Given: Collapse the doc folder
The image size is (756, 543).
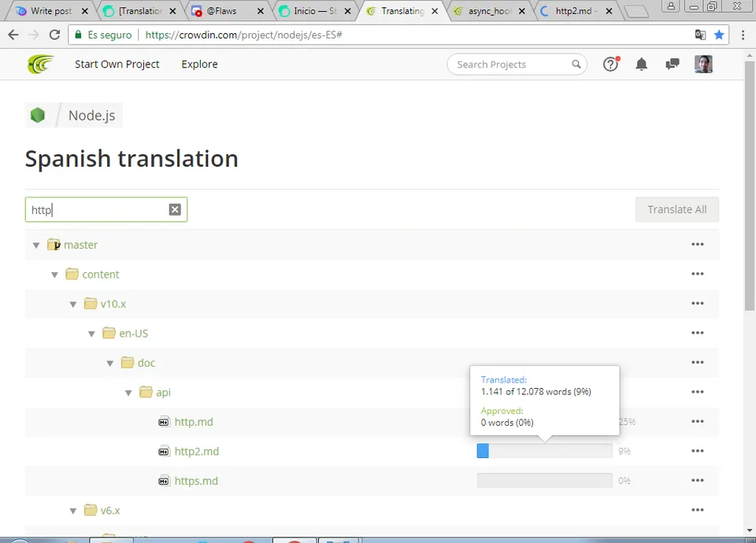Looking at the screenshot, I should 110,364.
